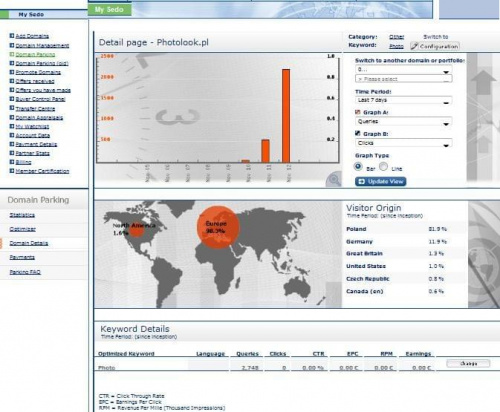Click the Optimized Keyword column header

point(126,354)
